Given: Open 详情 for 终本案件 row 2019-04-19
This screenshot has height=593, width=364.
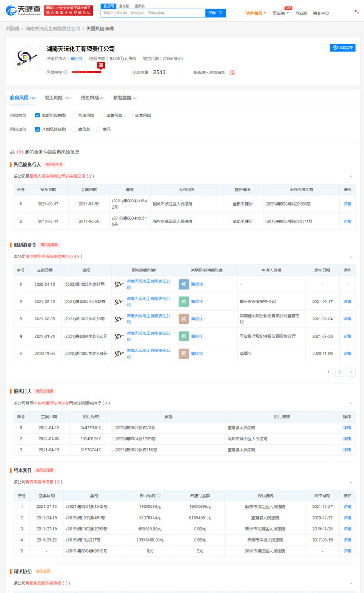Looking at the screenshot, I should pos(347,518).
